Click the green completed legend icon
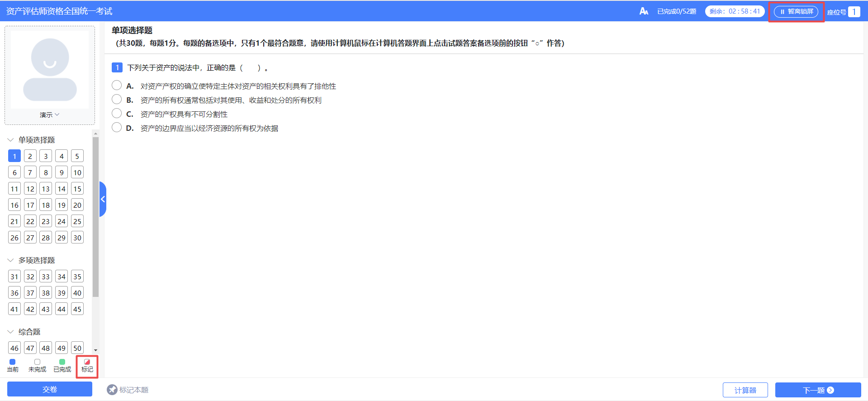868x401 pixels. (62, 362)
